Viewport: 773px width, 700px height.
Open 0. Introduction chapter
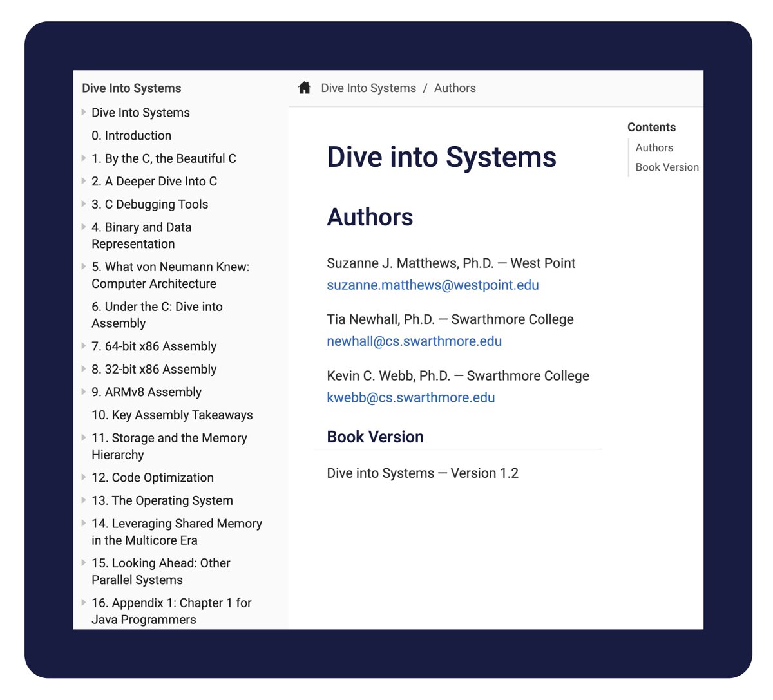pyautogui.click(x=131, y=136)
